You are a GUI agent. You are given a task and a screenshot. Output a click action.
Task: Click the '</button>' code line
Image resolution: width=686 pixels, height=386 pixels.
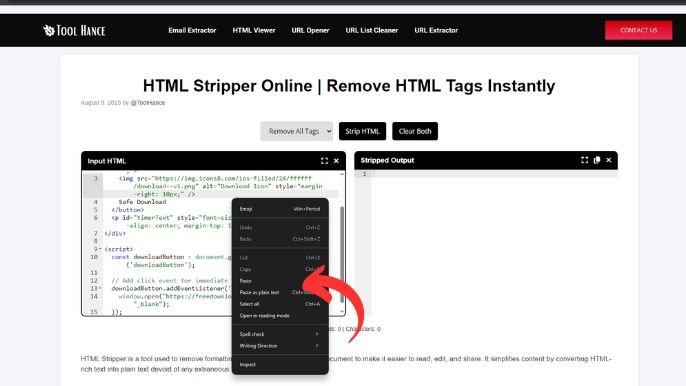127,210
